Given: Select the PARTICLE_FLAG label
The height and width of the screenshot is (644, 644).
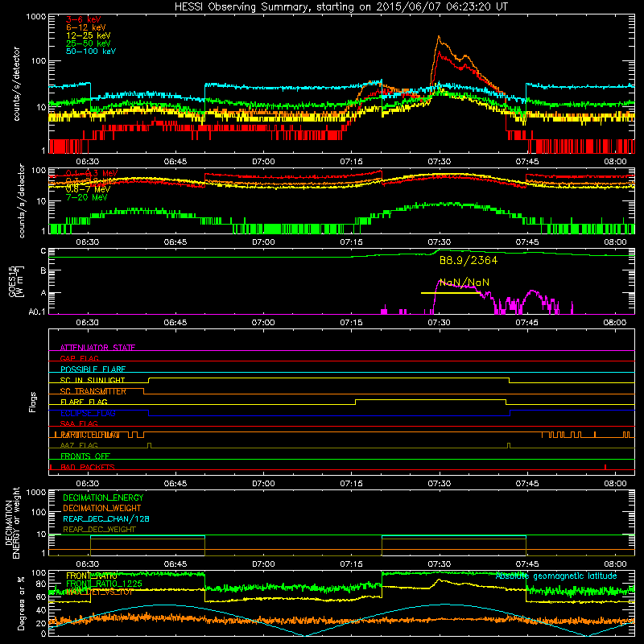Looking at the screenshot, I should 90,435.
